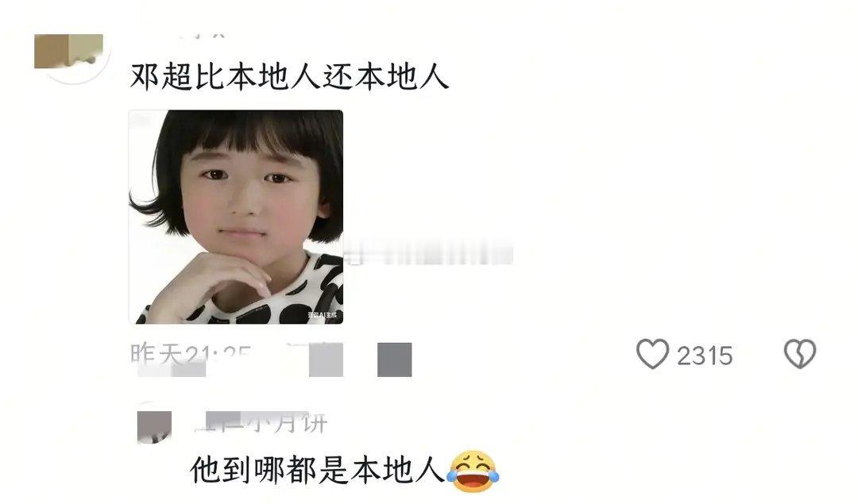858x504 pixels.
Task: Tap the AI生成 watermark on the photo
Action: click(x=322, y=315)
